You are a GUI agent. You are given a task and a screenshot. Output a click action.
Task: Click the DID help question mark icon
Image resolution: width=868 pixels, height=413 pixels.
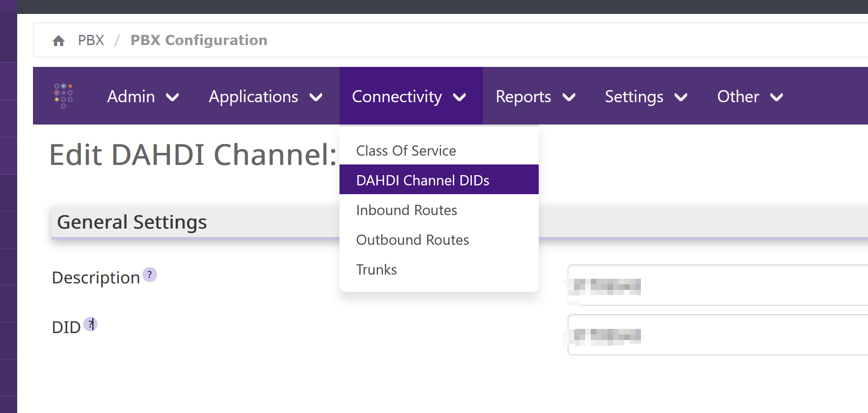(x=90, y=324)
